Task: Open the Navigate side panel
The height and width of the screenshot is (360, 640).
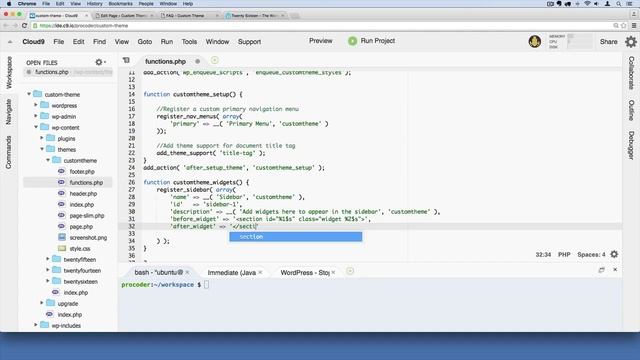Action: point(9,111)
